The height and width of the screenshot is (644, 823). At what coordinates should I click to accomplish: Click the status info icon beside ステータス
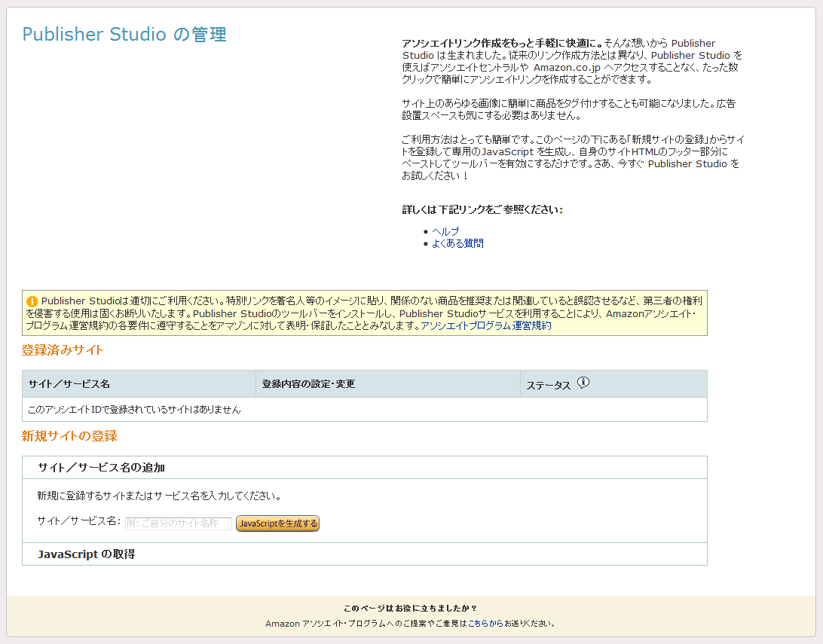[583, 383]
